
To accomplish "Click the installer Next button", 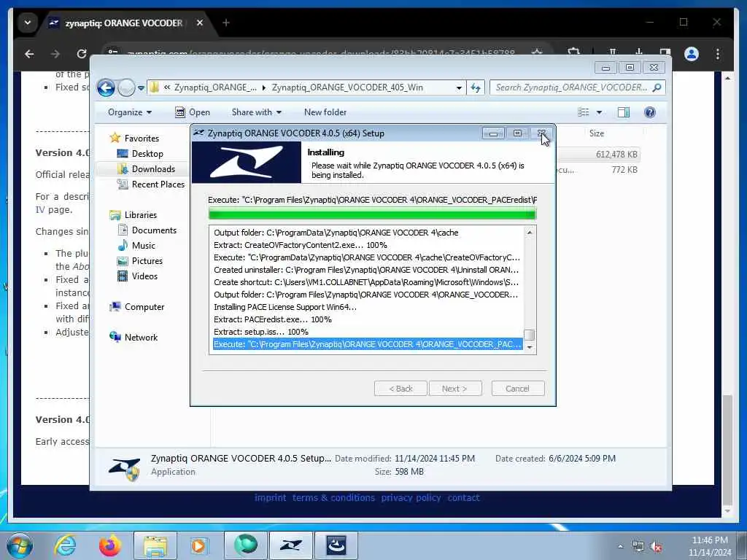I will tap(455, 389).
